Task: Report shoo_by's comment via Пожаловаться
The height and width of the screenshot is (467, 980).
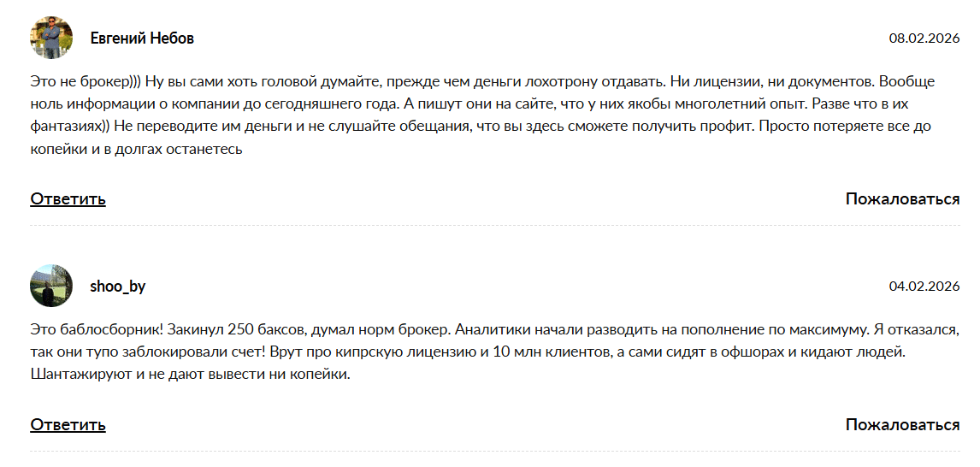Action: (x=902, y=425)
